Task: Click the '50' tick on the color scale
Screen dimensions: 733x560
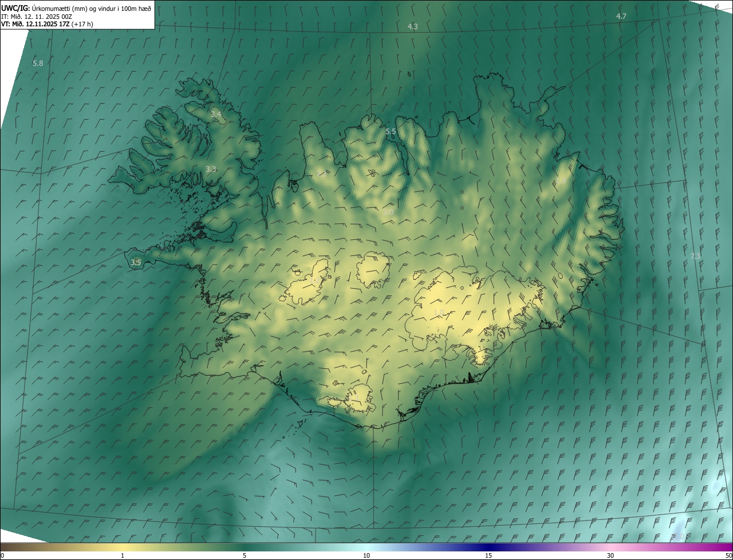Action: (728, 555)
